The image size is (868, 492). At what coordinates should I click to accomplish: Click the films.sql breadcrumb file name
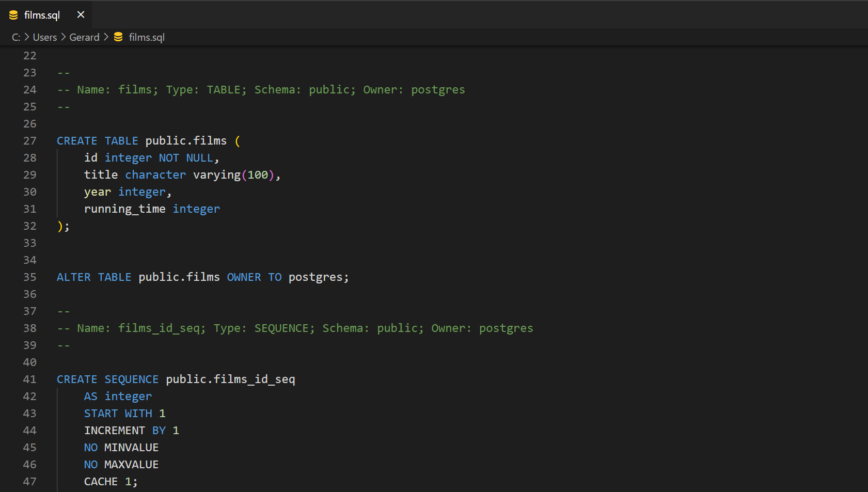147,37
